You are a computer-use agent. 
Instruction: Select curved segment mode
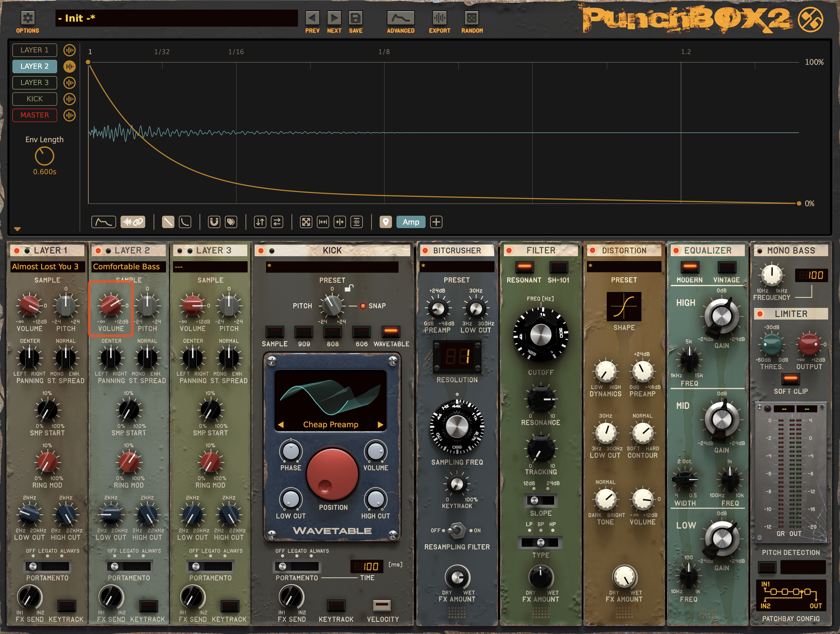click(x=185, y=222)
